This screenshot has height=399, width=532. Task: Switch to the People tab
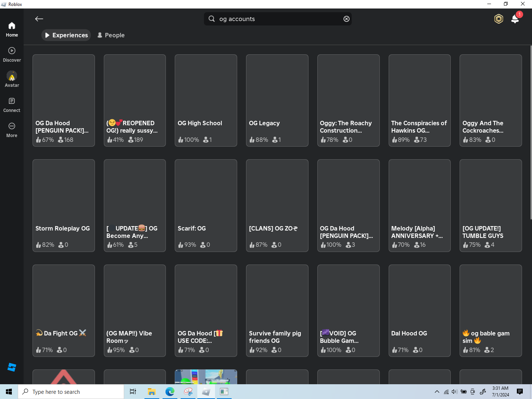tap(111, 35)
